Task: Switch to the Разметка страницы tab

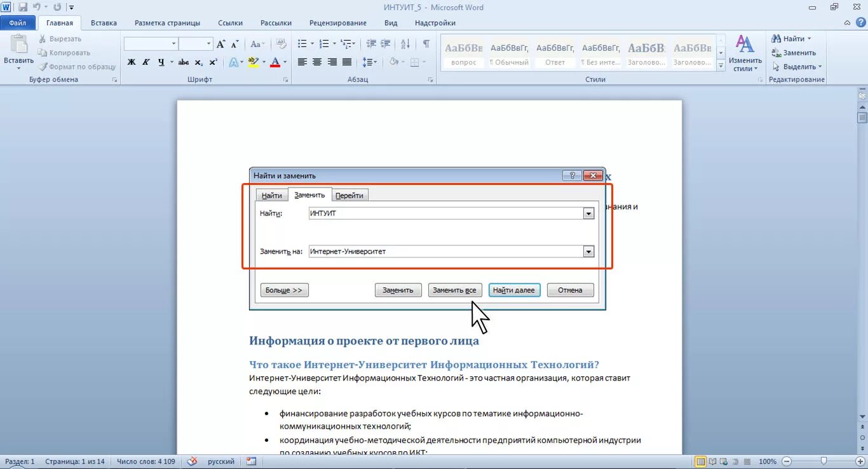Action: click(x=167, y=23)
